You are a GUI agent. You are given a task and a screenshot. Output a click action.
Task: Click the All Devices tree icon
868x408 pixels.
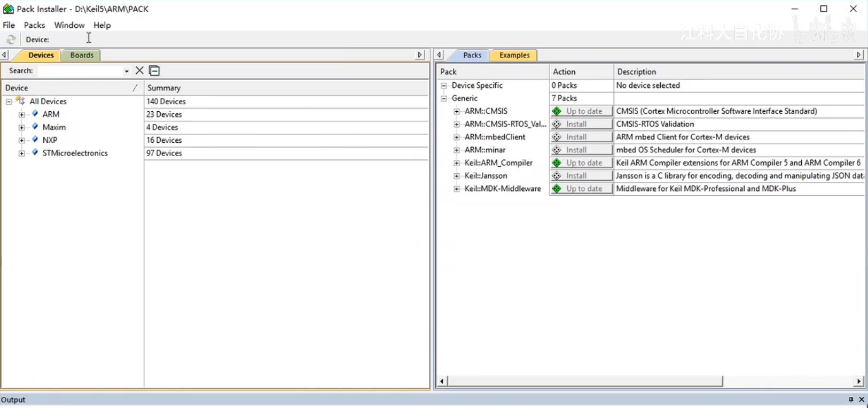[20, 101]
